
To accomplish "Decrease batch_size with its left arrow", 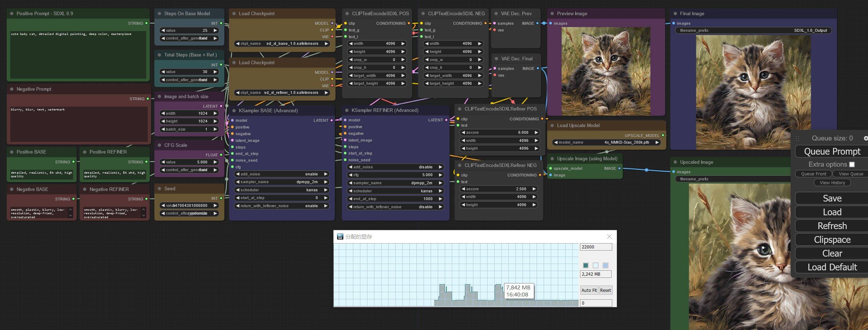I will pos(163,129).
